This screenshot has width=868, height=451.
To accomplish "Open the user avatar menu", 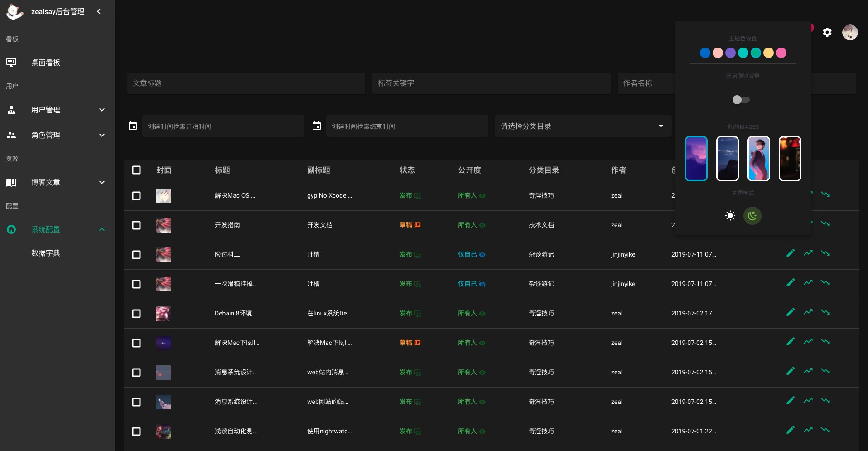I will point(850,32).
